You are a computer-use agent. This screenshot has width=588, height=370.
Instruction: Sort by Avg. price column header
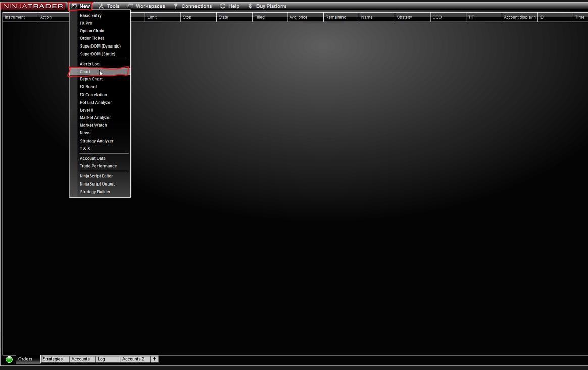tap(305, 17)
